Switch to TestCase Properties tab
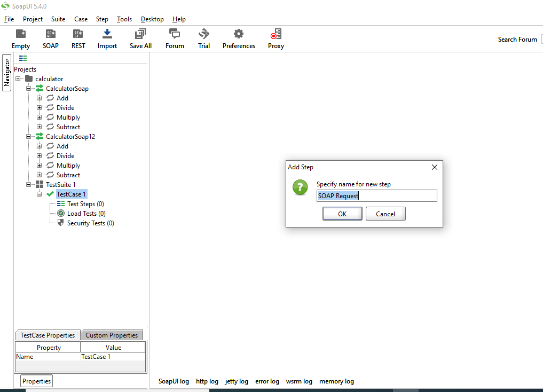This screenshot has width=543, height=392. click(48, 335)
